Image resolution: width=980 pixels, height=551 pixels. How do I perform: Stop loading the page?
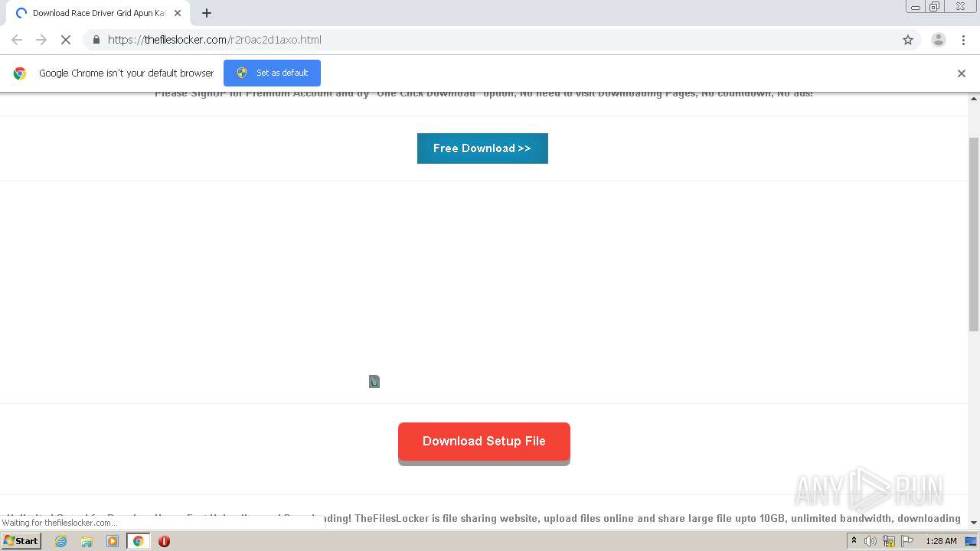(x=66, y=40)
